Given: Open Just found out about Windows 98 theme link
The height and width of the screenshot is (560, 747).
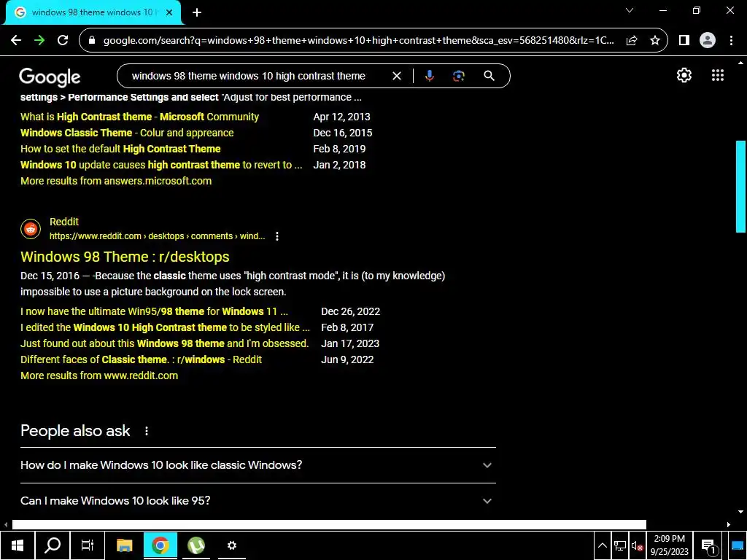Looking at the screenshot, I should (x=164, y=343).
